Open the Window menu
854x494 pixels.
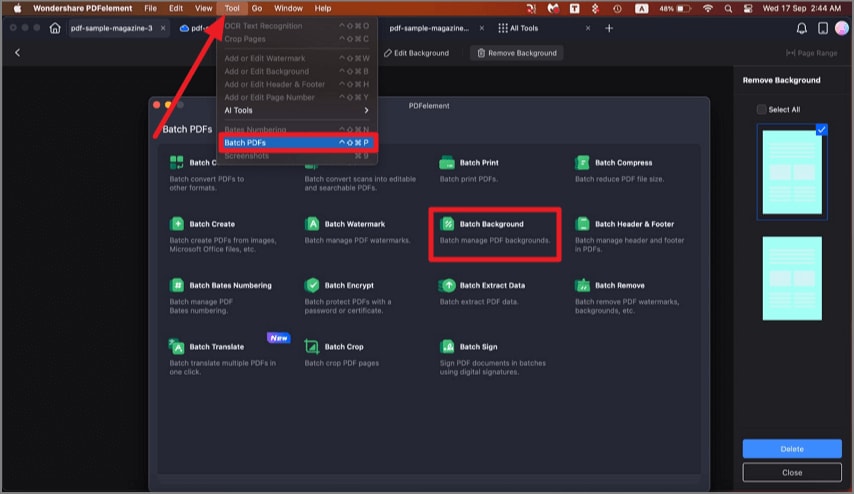tap(288, 8)
